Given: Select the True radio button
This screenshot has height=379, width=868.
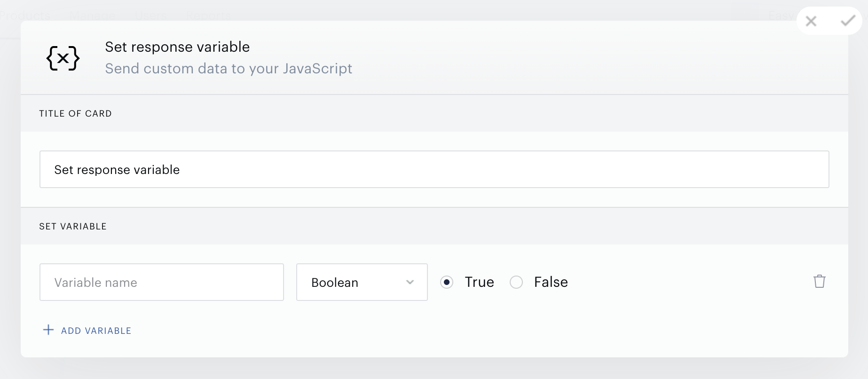Looking at the screenshot, I should (447, 282).
